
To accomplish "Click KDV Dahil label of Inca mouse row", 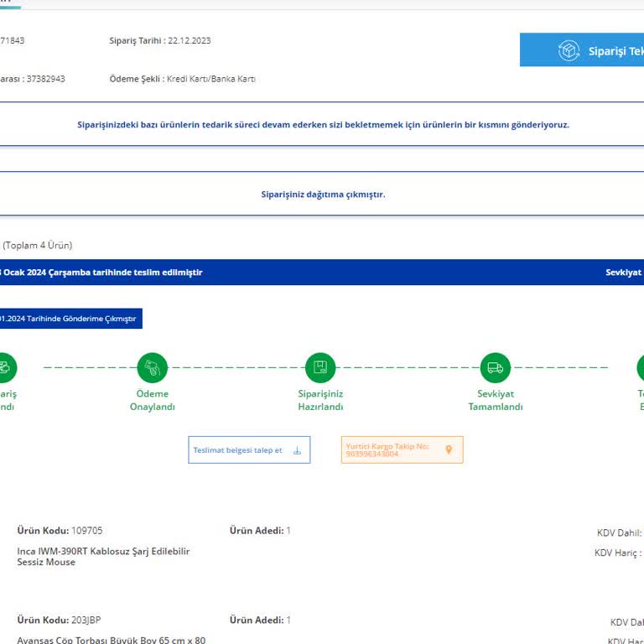I will (x=620, y=533).
